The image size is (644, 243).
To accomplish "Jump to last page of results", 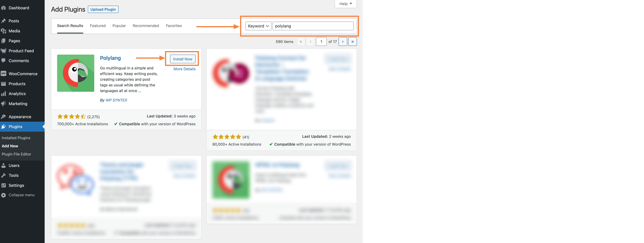I will tap(352, 42).
